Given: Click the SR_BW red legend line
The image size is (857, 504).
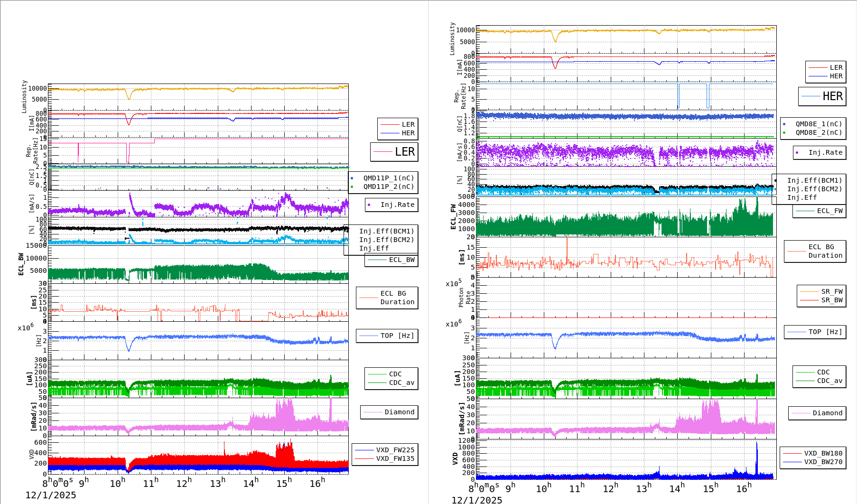Looking at the screenshot, I should (809, 300).
